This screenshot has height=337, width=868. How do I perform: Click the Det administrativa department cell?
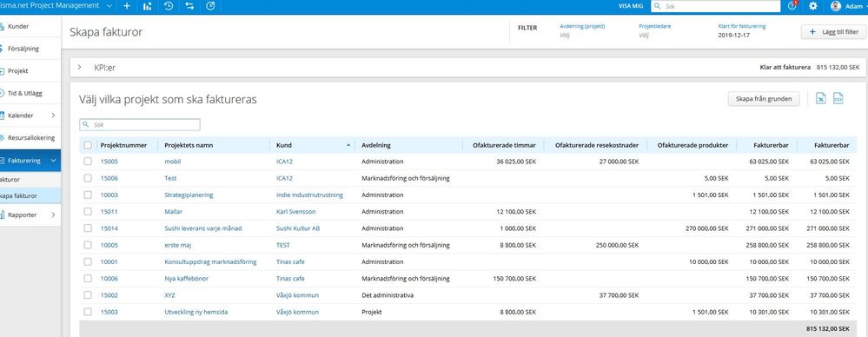click(388, 295)
